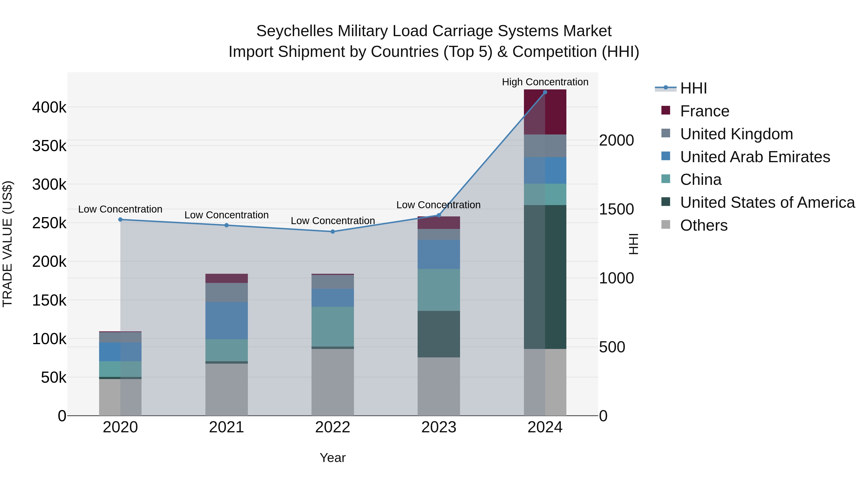Click the 2021 HHI data point
The image size is (868, 488).
pos(226,225)
